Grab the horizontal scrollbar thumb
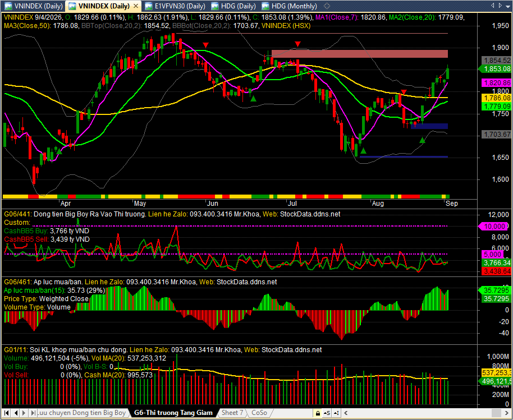 click(496, 413)
